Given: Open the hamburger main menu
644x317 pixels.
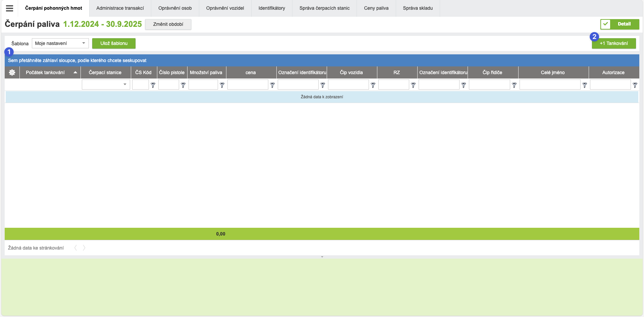Looking at the screenshot, I should click(9, 8).
